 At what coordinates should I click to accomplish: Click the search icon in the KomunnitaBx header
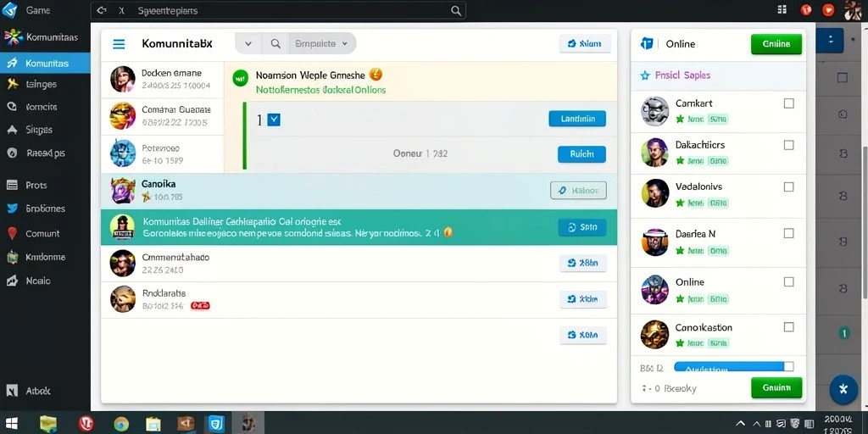coord(275,44)
